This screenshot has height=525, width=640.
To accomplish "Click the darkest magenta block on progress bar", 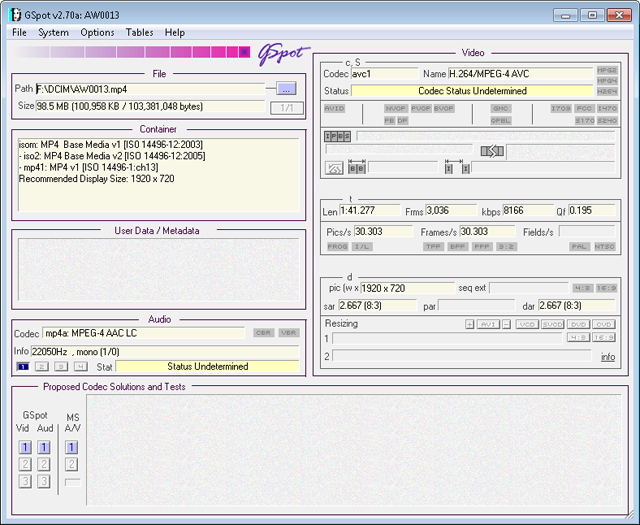I will pyautogui.click(x=244, y=52).
